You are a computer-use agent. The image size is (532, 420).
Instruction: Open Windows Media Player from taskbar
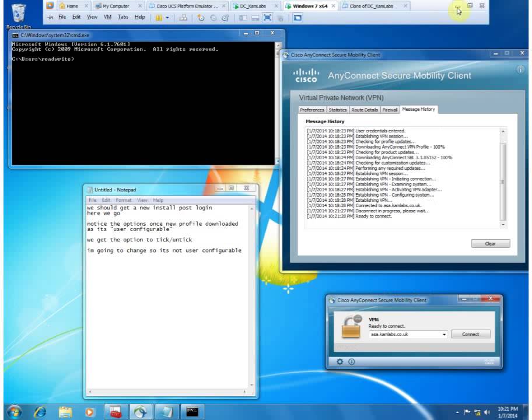89,412
